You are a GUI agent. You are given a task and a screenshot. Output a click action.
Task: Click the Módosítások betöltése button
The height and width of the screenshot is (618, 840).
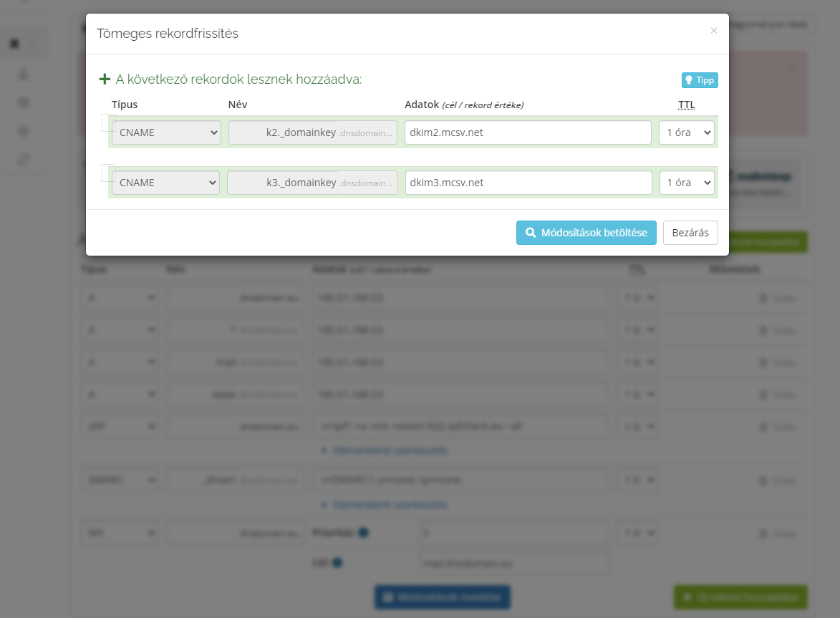click(586, 233)
